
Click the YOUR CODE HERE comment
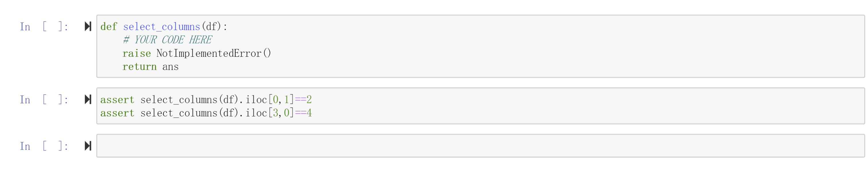tap(167, 40)
